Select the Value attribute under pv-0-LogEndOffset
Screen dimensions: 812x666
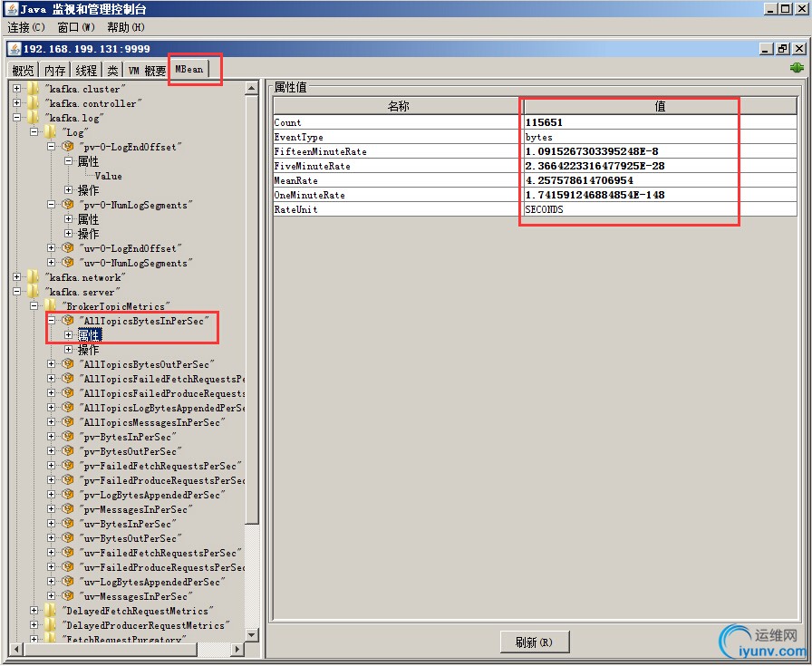coord(108,176)
